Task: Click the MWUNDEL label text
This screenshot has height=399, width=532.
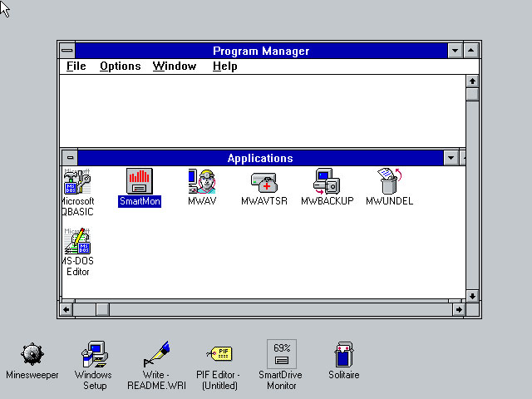Action: click(x=390, y=201)
